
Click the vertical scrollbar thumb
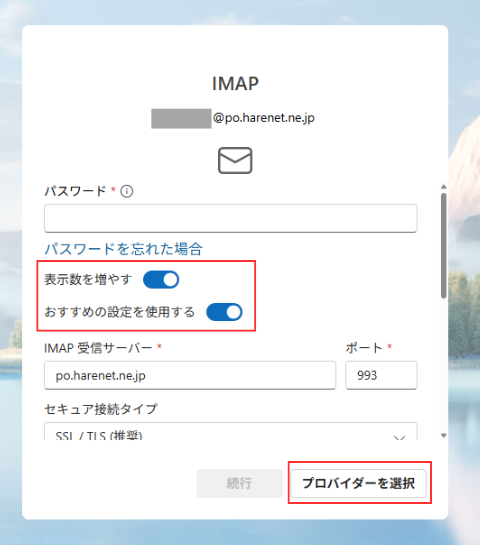444,245
